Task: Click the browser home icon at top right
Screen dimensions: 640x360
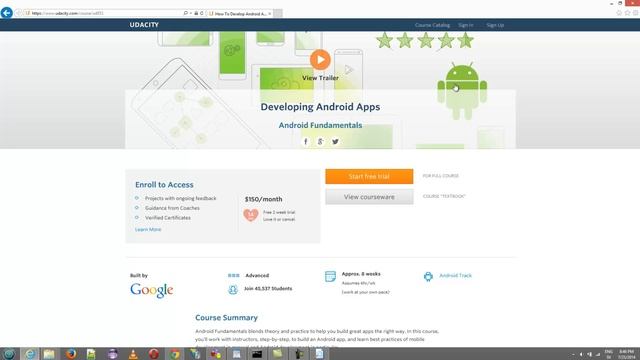Action: (x=619, y=13)
